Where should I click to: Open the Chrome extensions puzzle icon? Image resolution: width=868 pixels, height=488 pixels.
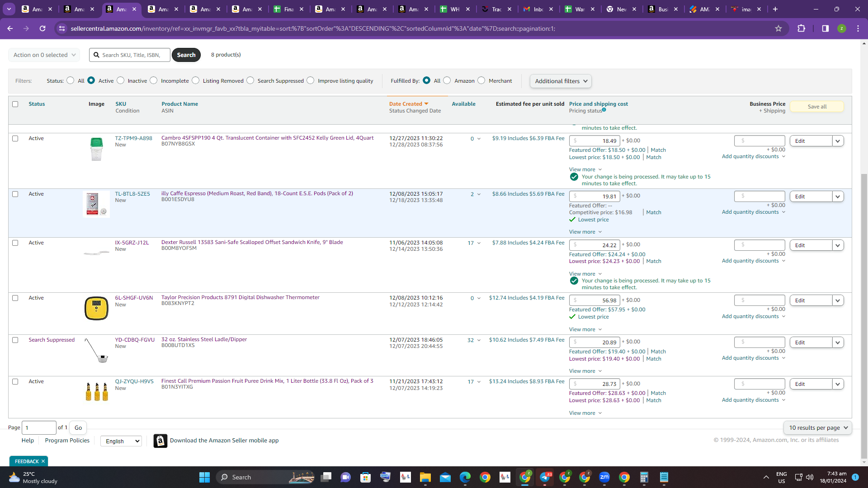click(x=802, y=28)
